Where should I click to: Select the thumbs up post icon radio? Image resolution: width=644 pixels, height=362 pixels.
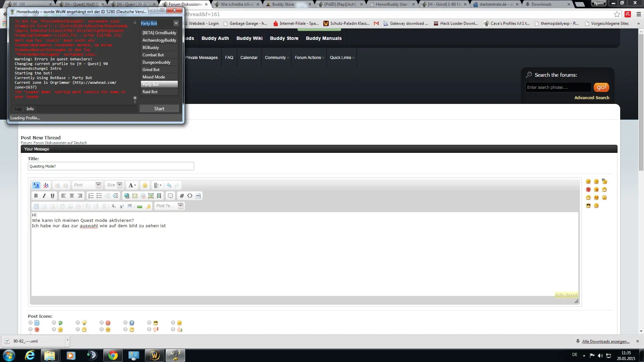(173, 329)
